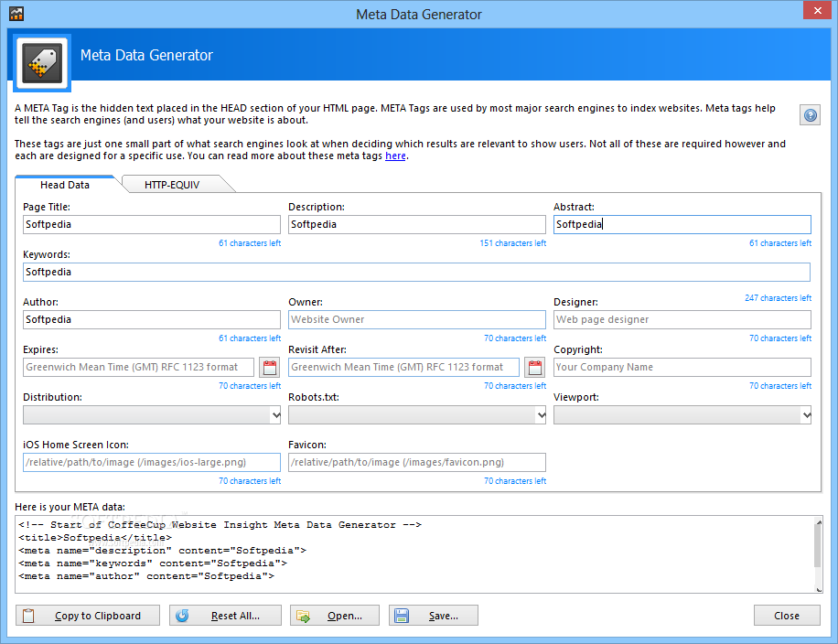The height and width of the screenshot is (644, 838).
Task: Click the META data scrollbar
Action: [x=818, y=554]
